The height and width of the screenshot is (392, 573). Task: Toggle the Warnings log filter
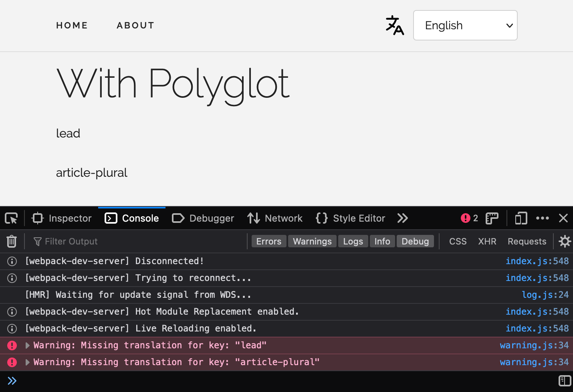[x=312, y=241]
